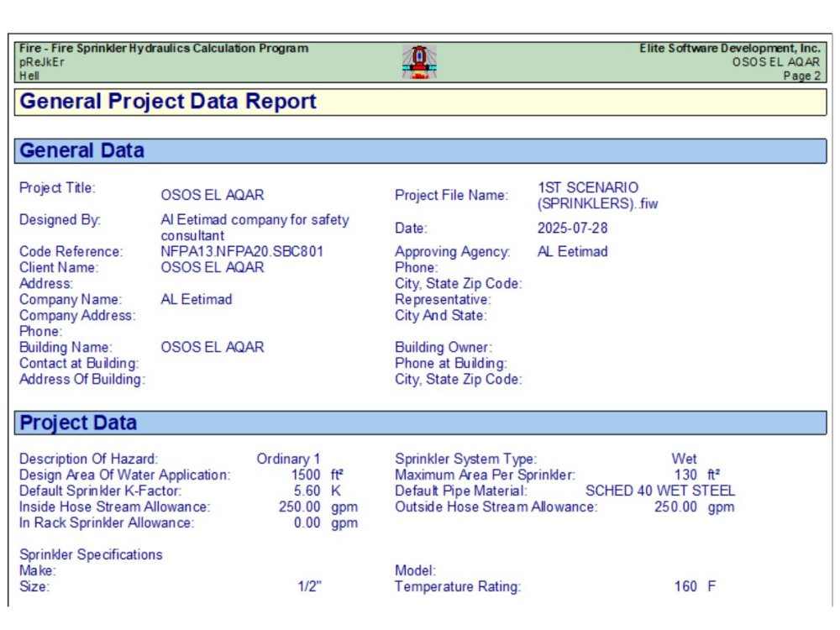
Task: Click the 'Company Name:' label
Action: click(x=71, y=300)
